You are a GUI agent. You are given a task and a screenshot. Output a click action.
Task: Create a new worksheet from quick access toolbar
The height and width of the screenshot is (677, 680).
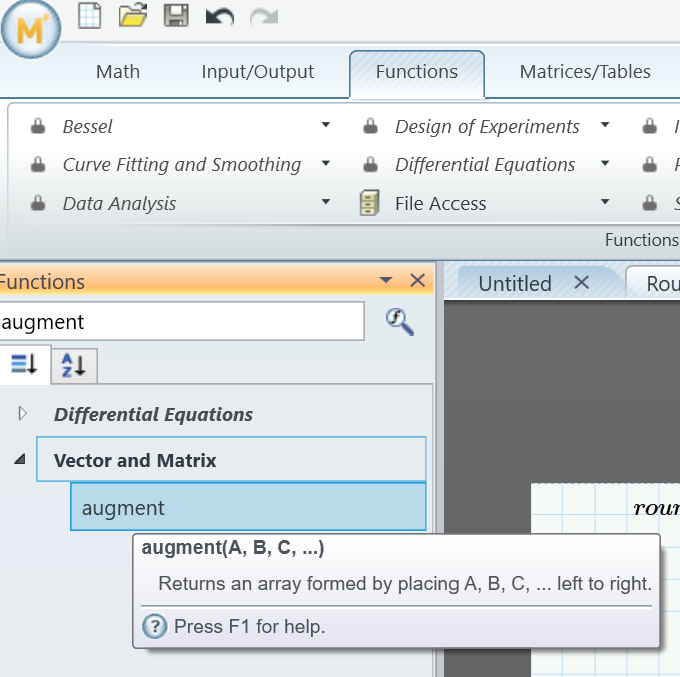point(90,16)
